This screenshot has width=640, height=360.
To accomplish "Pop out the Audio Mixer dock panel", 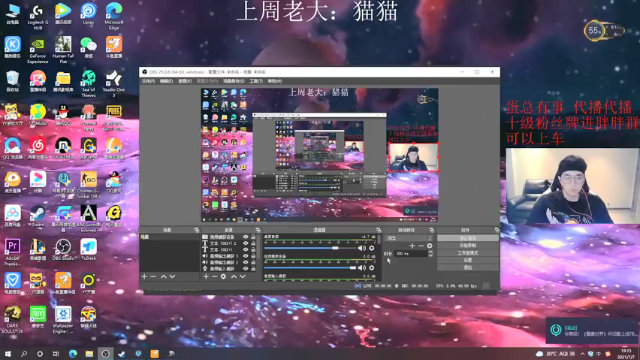I will coord(378,230).
